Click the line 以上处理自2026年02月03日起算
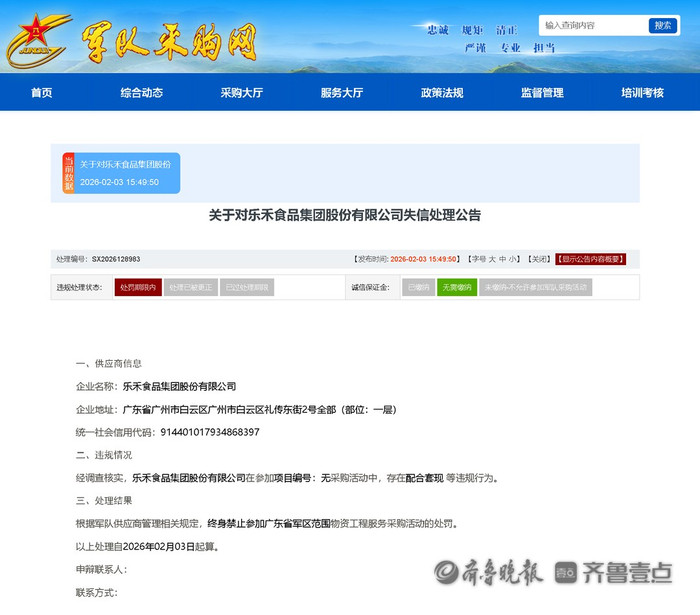Screen dimensions: 700x615 (148, 546)
